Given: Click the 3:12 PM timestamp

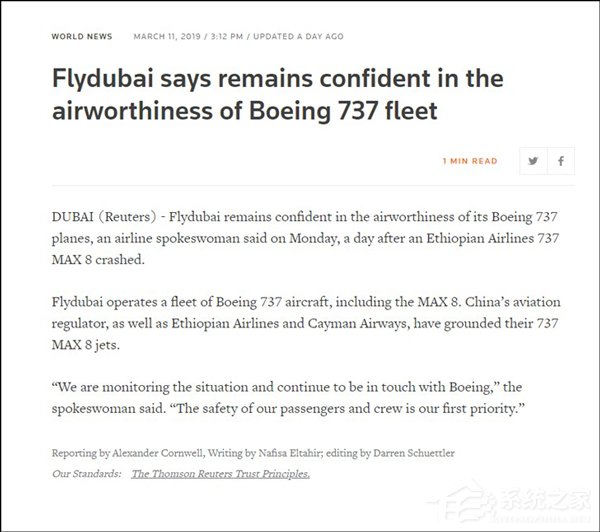Looking at the screenshot, I should coord(224,36).
